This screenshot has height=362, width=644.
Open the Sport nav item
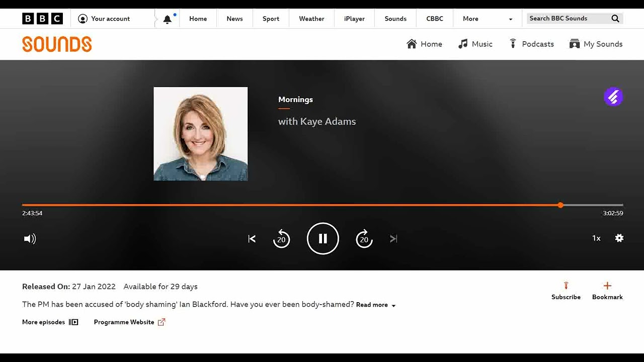coord(271,19)
